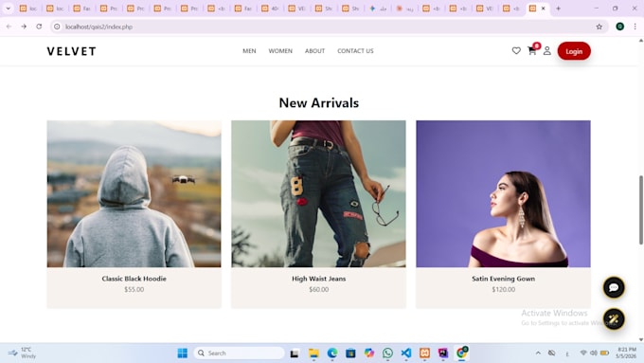The width and height of the screenshot is (644, 363).
Task: Click the VELVET logo
Action: 71,51
